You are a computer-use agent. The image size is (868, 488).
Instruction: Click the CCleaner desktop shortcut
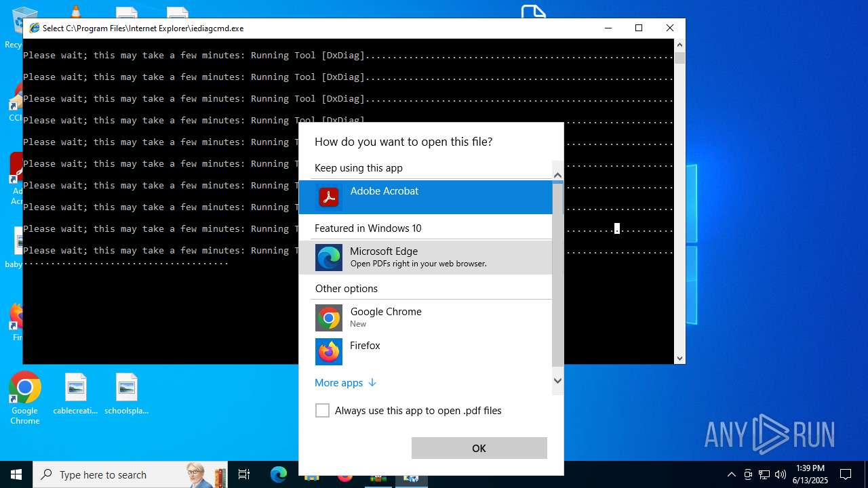point(15,103)
